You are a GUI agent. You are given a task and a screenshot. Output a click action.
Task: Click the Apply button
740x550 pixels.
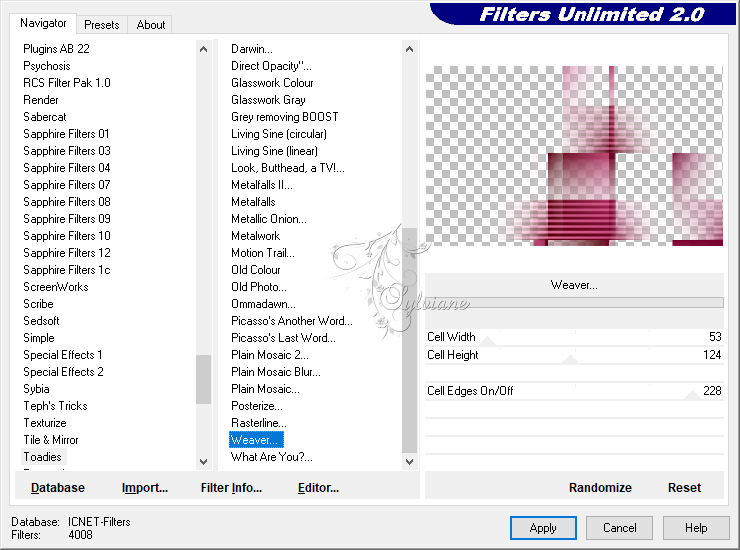coord(543,527)
